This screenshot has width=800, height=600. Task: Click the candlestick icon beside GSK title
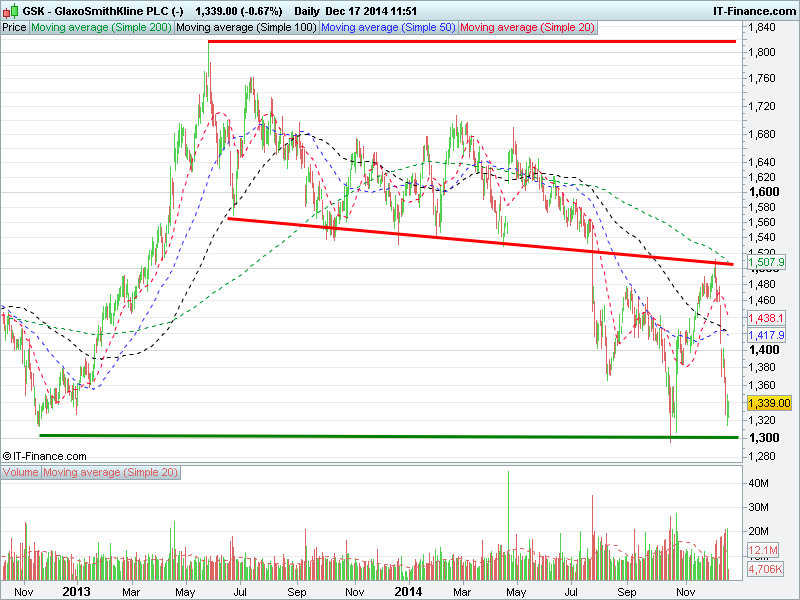10,11
